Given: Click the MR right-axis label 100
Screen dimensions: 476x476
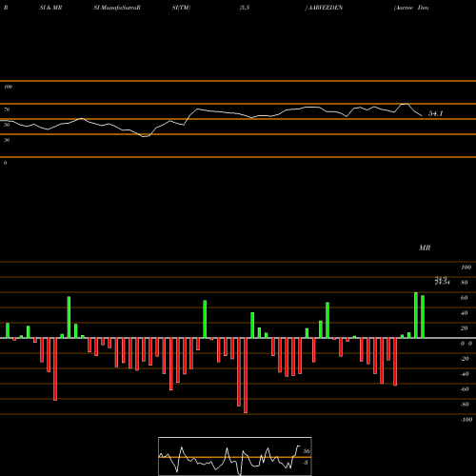Looking at the screenshot, I should coord(466,268).
